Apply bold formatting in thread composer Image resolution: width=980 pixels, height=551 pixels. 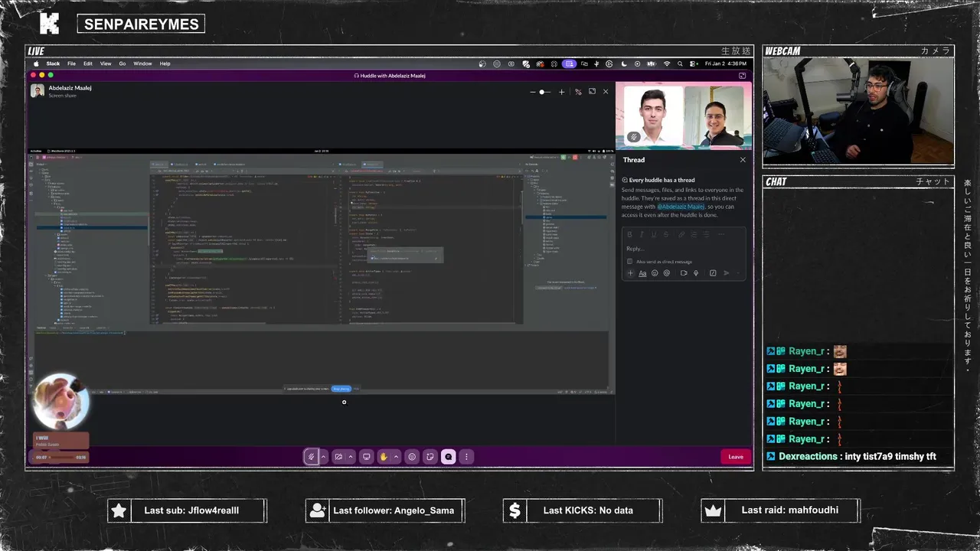(x=629, y=234)
